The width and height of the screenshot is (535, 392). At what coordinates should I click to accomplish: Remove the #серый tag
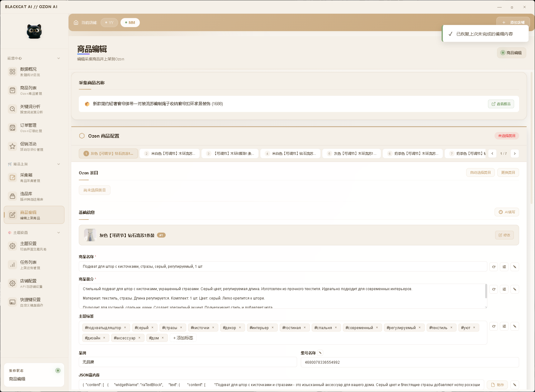pos(153,328)
